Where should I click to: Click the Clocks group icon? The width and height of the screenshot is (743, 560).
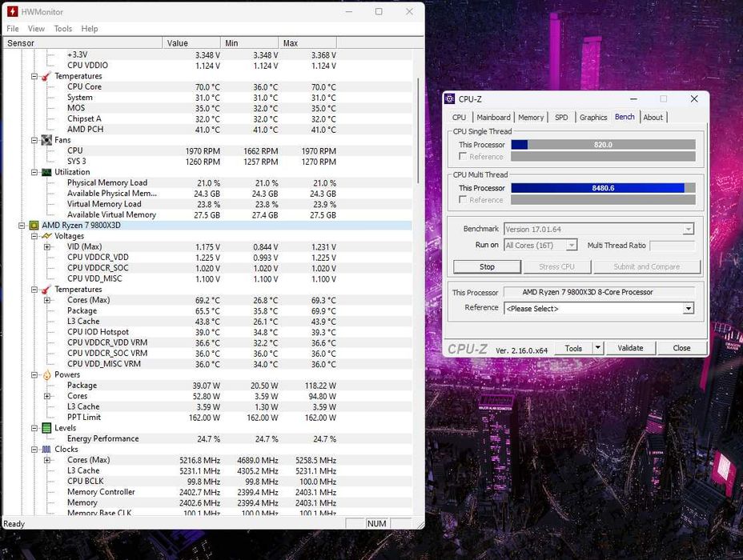pyautogui.click(x=46, y=450)
